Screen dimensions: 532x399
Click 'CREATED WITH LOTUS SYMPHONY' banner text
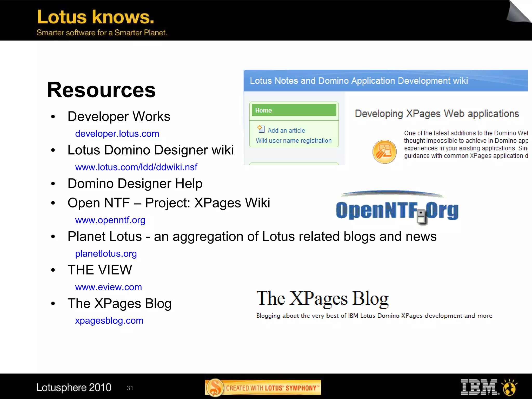[272, 388]
